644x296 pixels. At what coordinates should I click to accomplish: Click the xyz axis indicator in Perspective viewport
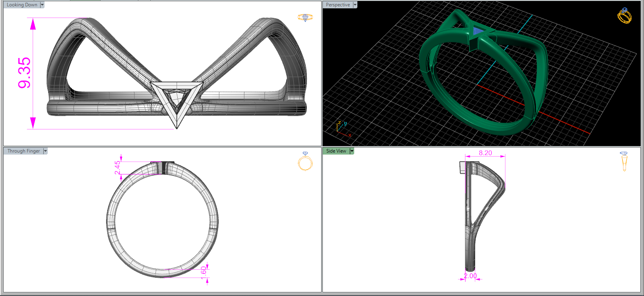coord(343,129)
